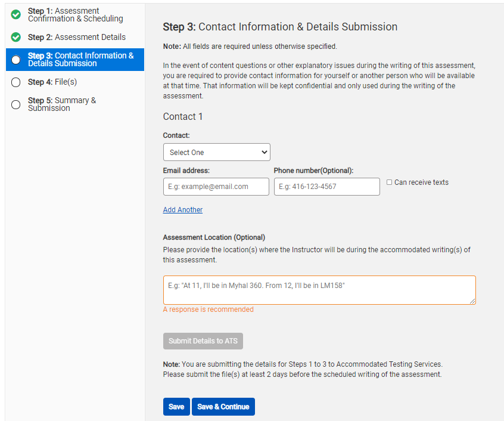Viewport: 504px width, 421px height.
Task: Open the Contact Select One dropdown
Action: click(x=217, y=152)
